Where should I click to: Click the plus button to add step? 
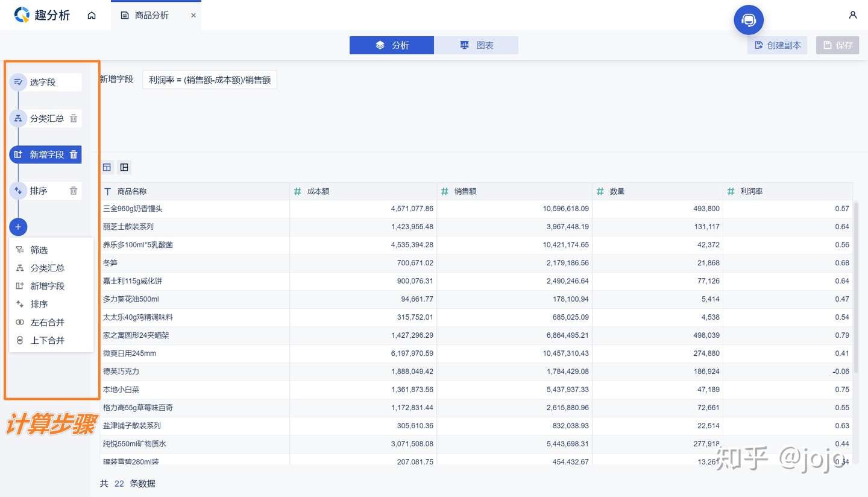pyautogui.click(x=18, y=227)
